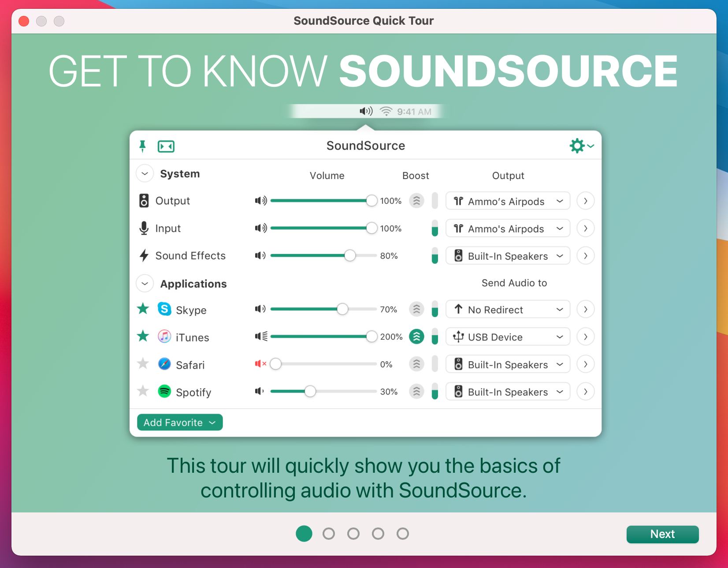Adjust the Input volume slider

point(323,228)
